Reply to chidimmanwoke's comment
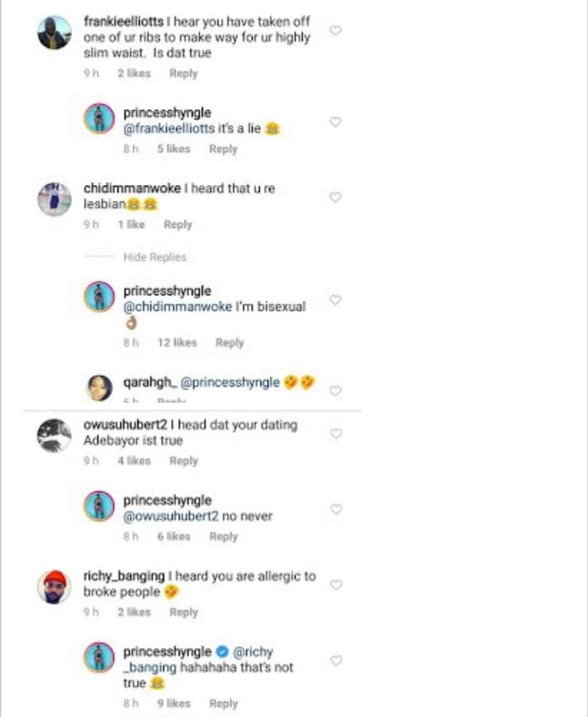The height and width of the screenshot is (717, 588). (178, 224)
